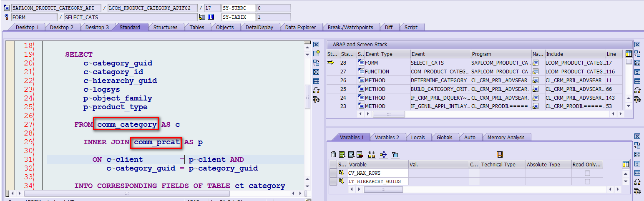
Task: Open the Tables tab
Action: [x=197, y=27]
